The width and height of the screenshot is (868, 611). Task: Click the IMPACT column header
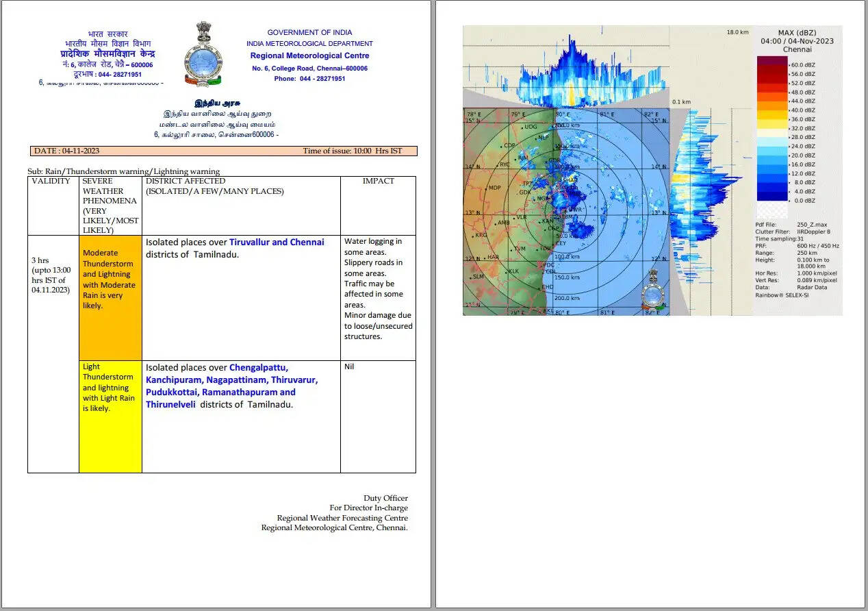(x=378, y=181)
